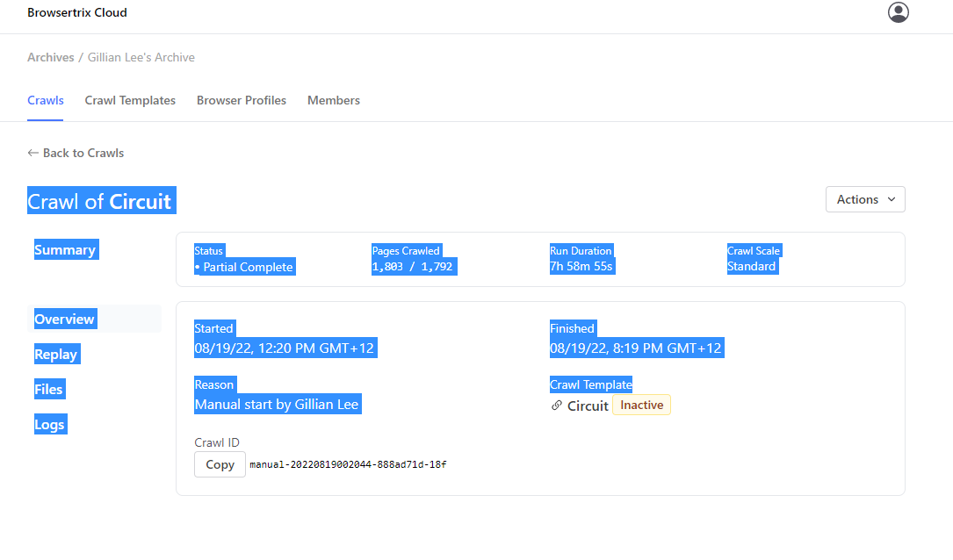This screenshot has width=953, height=560.
Task: Click the link icon beside Circuit
Action: (555, 406)
